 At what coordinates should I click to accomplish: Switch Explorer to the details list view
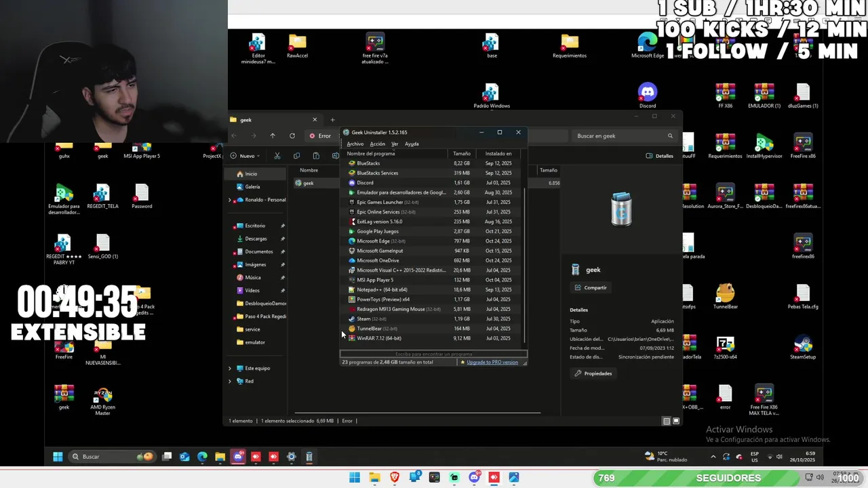click(x=667, y=421)
